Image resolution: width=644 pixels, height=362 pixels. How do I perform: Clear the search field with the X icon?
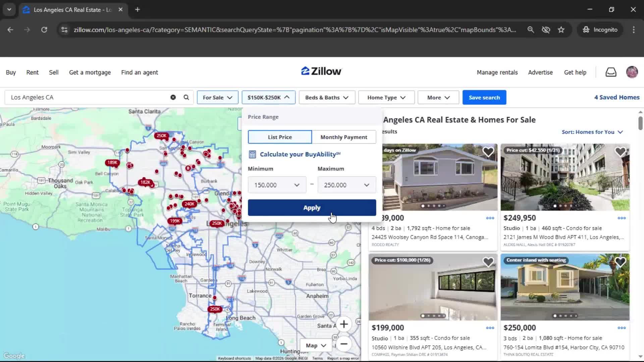tap(173, 97)
